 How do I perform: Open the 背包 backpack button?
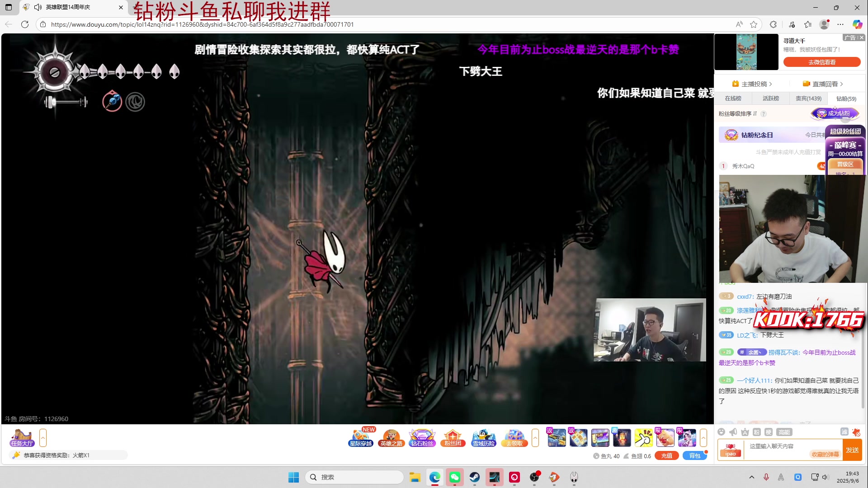coord(695,455)
